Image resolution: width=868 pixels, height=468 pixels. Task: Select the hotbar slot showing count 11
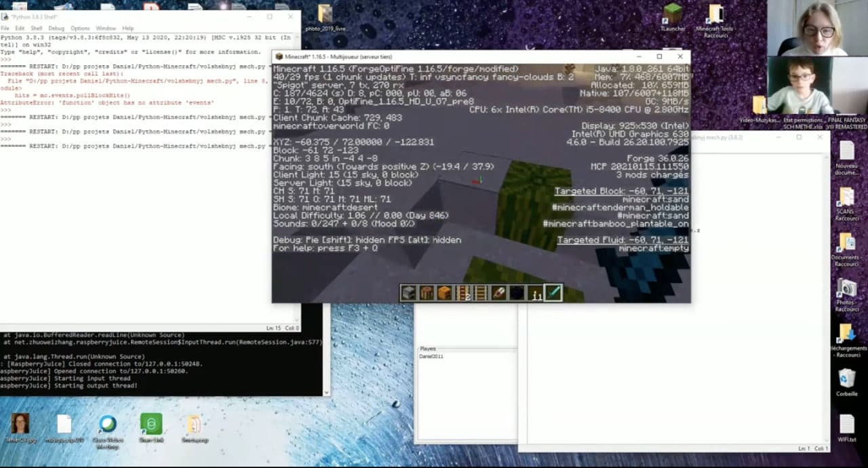(536, 293)
